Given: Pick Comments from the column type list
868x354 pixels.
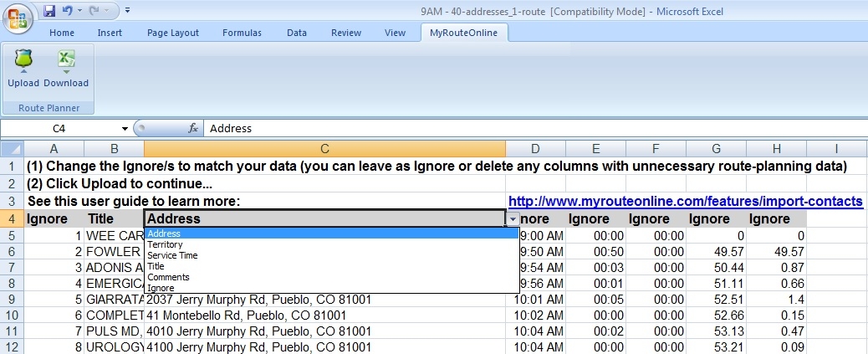Looking at the screenshot, I should 168,277.
